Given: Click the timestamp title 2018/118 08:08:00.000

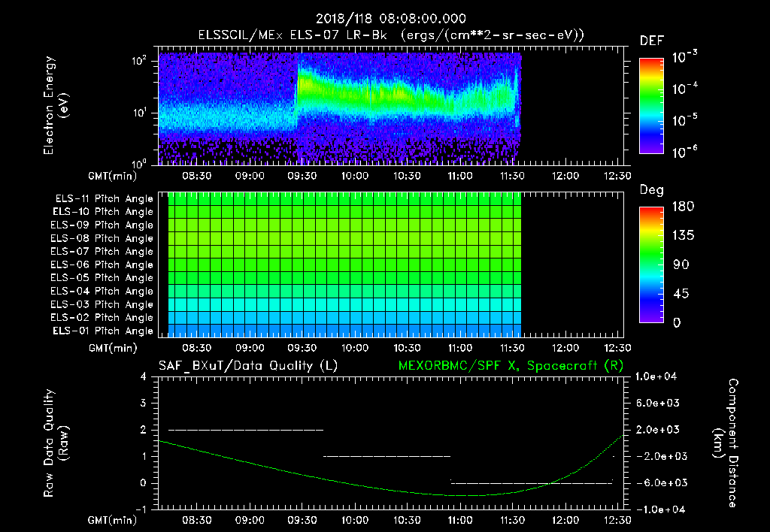Looking at the screenshot, I should tap(390, 19).
